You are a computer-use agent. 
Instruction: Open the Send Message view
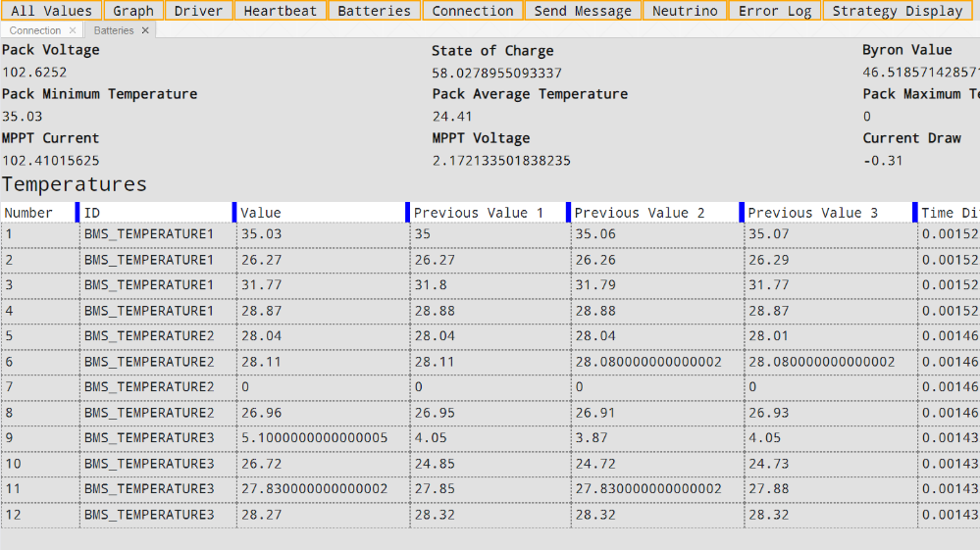coord(583,11)
